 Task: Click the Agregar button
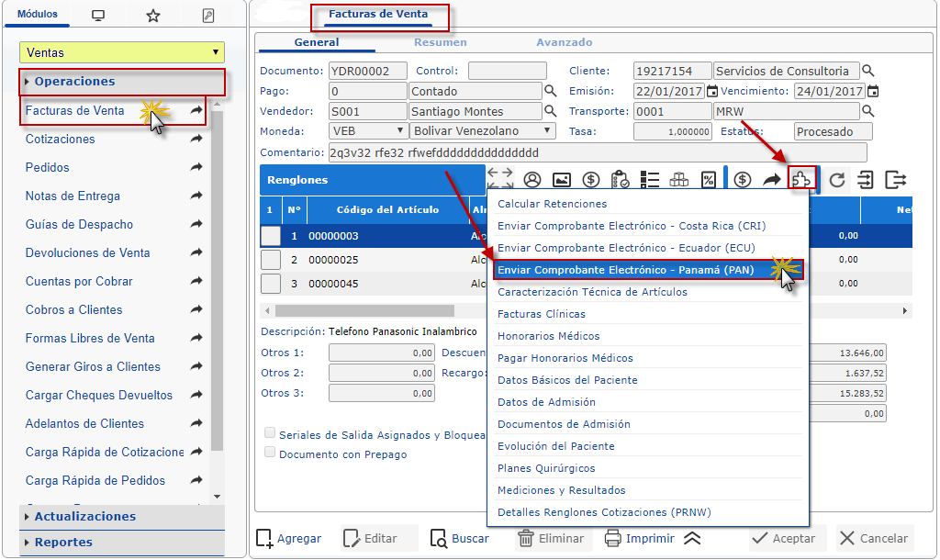click(289, 539)
